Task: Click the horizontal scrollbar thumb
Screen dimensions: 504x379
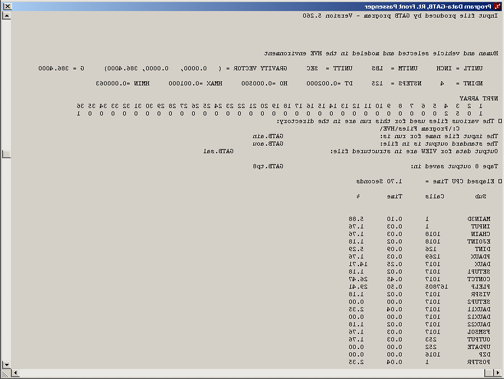Action: (x=489, y=373)
